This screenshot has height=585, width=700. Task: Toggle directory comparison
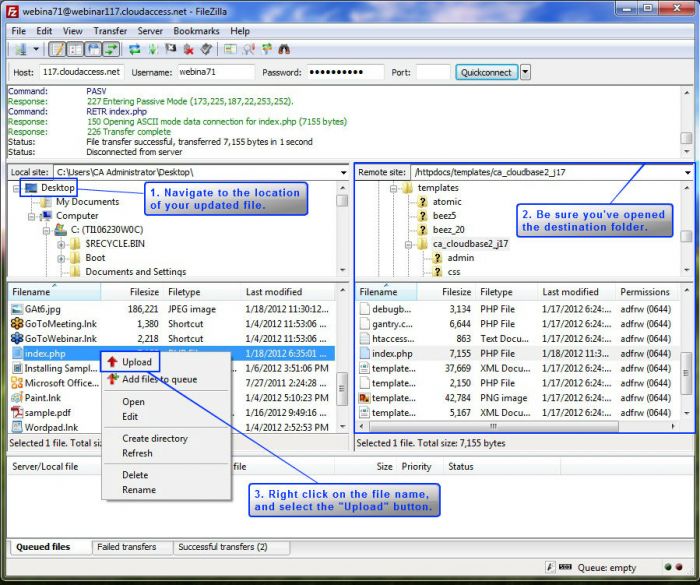248,49
